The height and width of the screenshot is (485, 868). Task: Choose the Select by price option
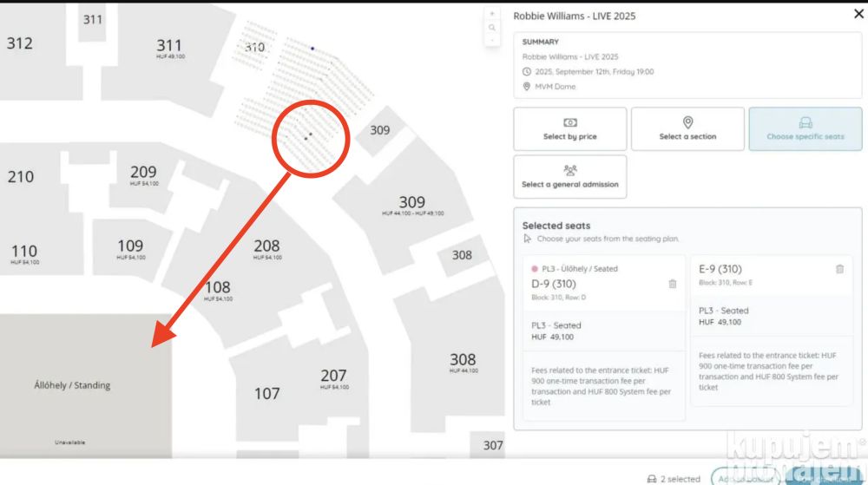coord(569,129)
